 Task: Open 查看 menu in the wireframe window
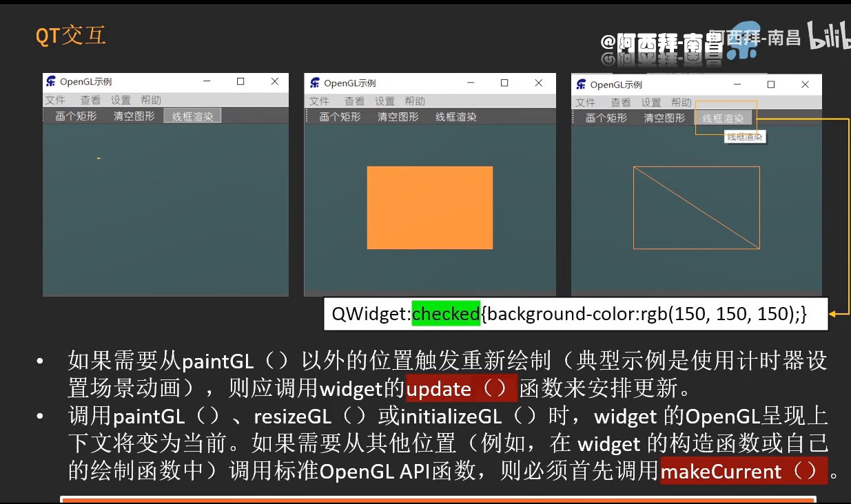pos(621,103)
